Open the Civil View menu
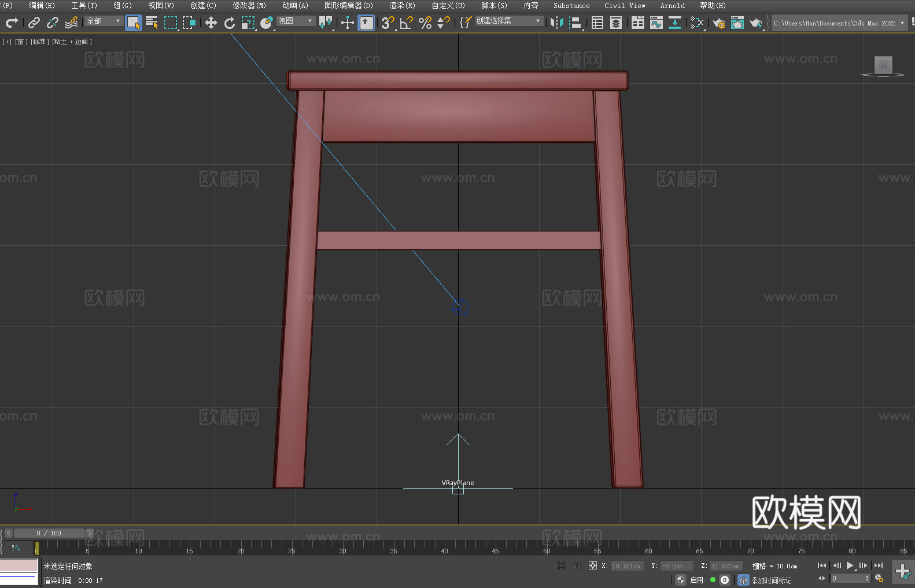The height and width of the screenshot is (588, 915). click(x=625, y=5)
